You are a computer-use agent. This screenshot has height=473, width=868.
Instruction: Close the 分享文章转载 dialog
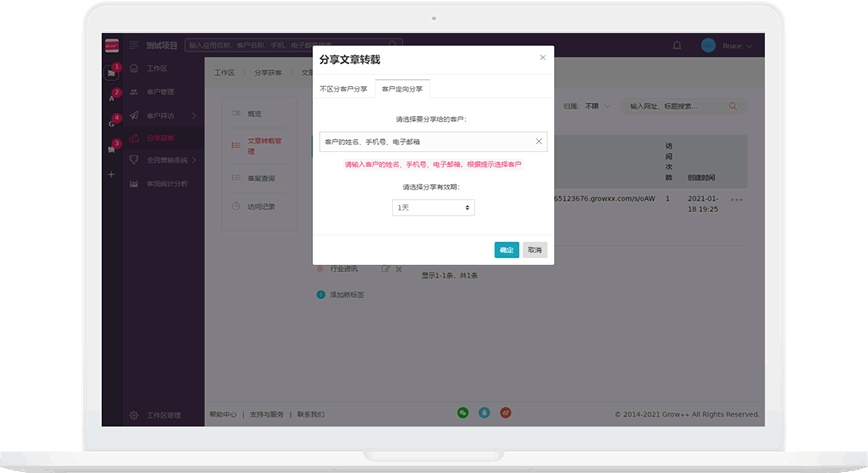point(543,58)
